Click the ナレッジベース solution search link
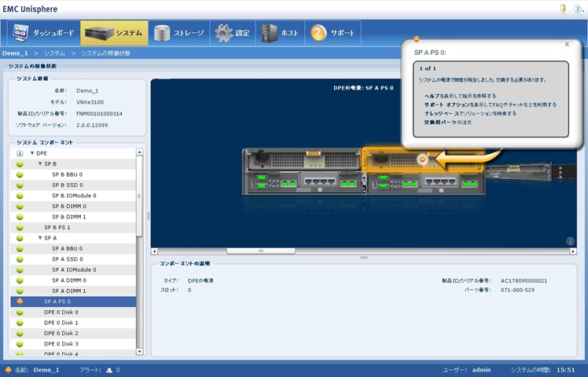Viewport: 588px width, 377px height. coord(470,113)
